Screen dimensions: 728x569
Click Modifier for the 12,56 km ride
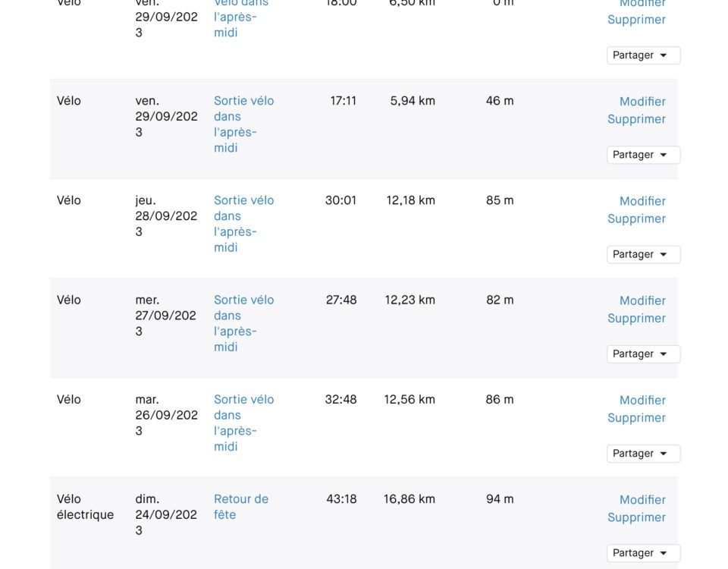tap(642, 400)
